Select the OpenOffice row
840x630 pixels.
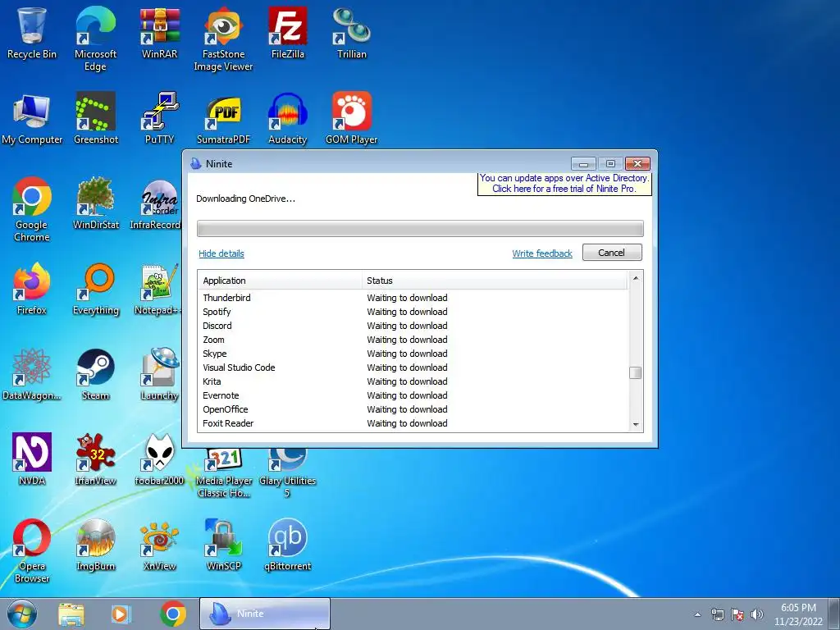(x=413, y=409)
